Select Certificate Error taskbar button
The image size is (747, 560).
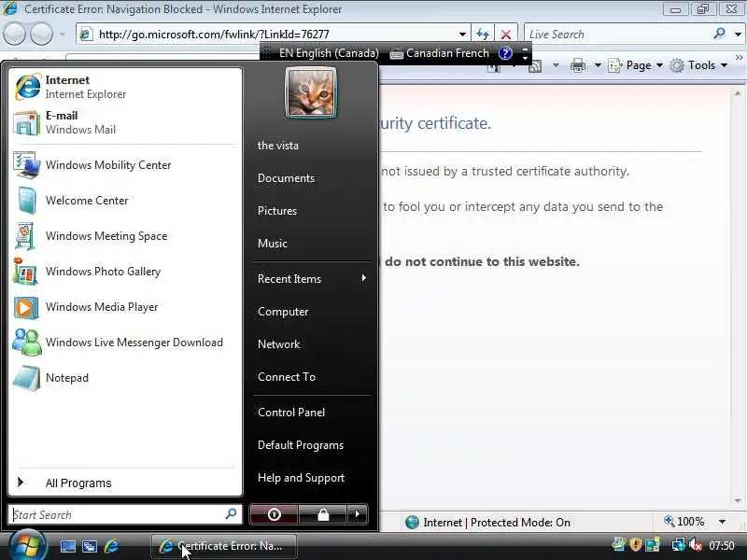click(x=224, y=546)
